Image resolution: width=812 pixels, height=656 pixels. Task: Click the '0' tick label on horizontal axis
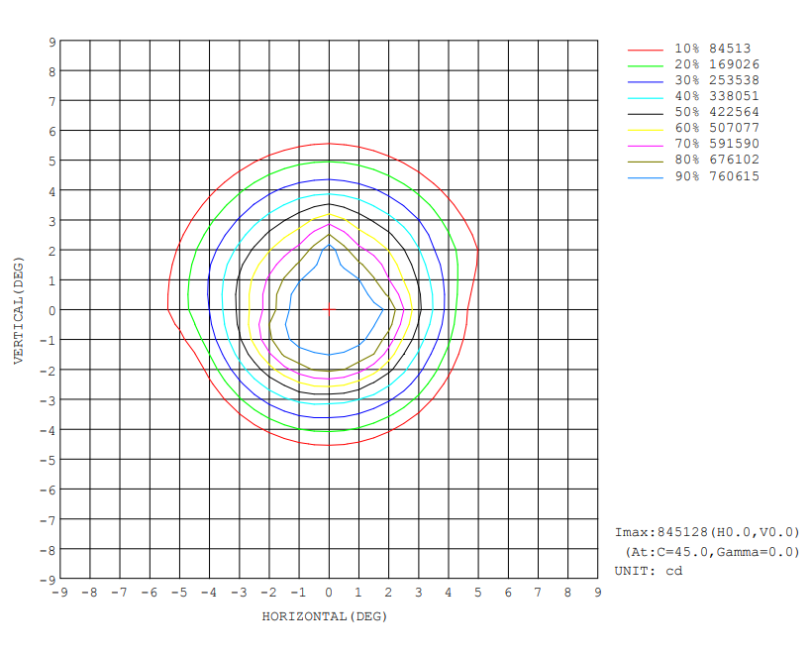(329, 593)
